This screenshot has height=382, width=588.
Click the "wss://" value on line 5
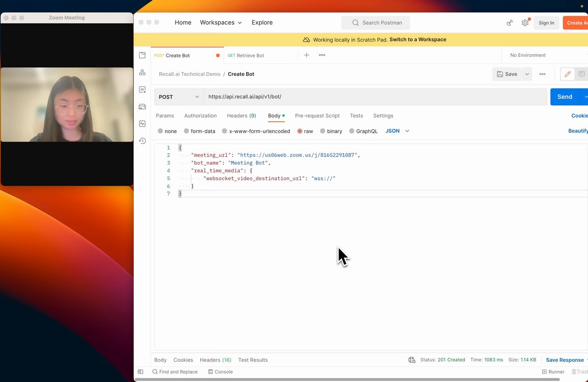point(323,178)
